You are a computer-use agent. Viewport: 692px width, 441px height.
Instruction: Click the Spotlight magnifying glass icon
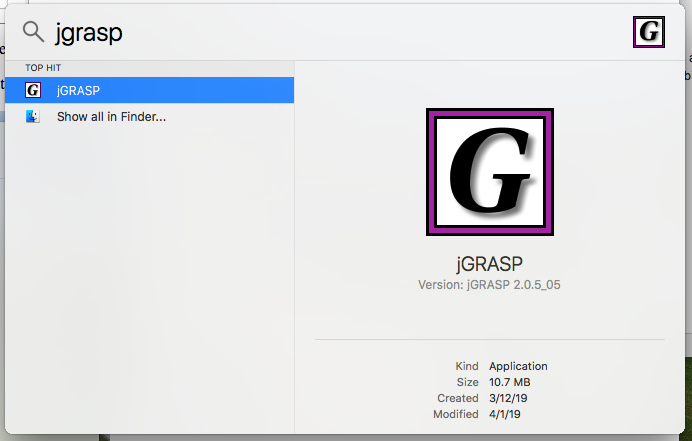[x=33, y=32]
